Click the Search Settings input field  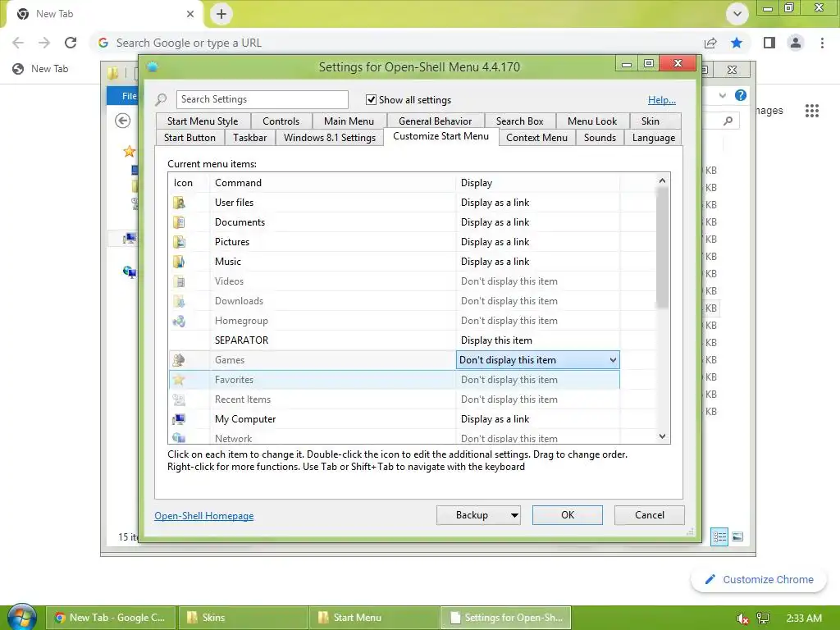262,99
